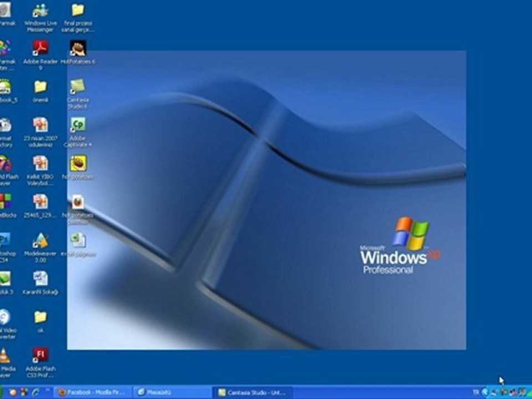Click the Firefox quick launch icon
532x399 pixels.
pyautogui.click(x=13, y=392)
